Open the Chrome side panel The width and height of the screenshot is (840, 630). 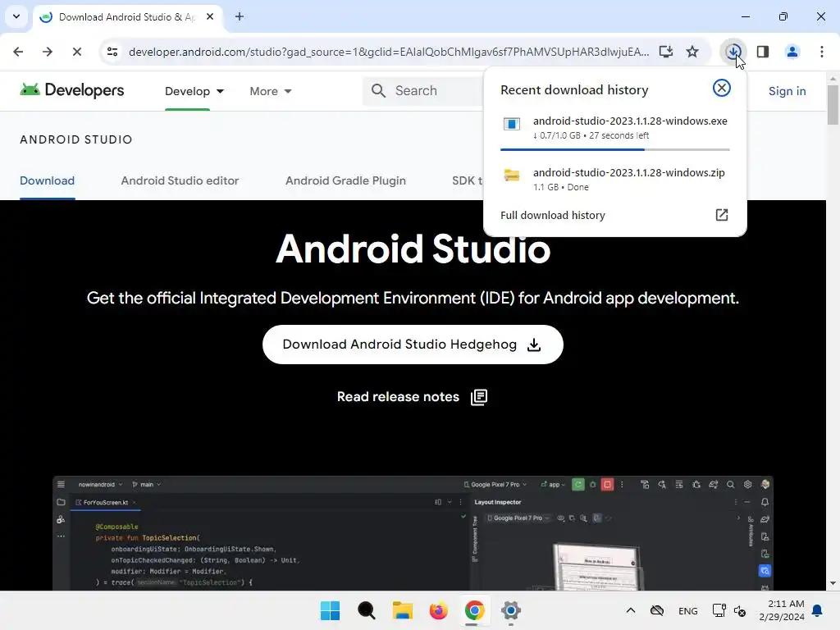(763, 52)
